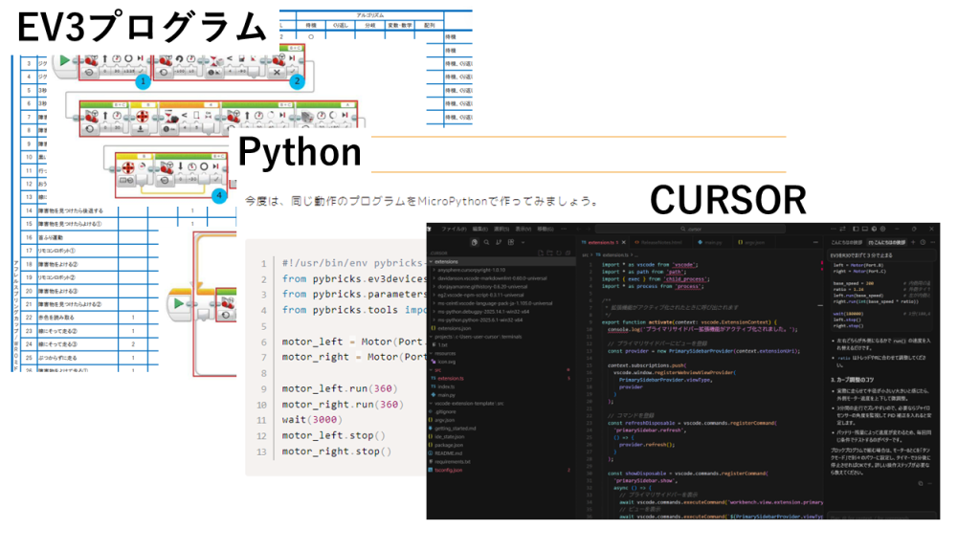This screenshot has width=980, height=551.
Task: Click the blue step marker numbered 1
Action: pyautogui.click(x=143, y=82)
